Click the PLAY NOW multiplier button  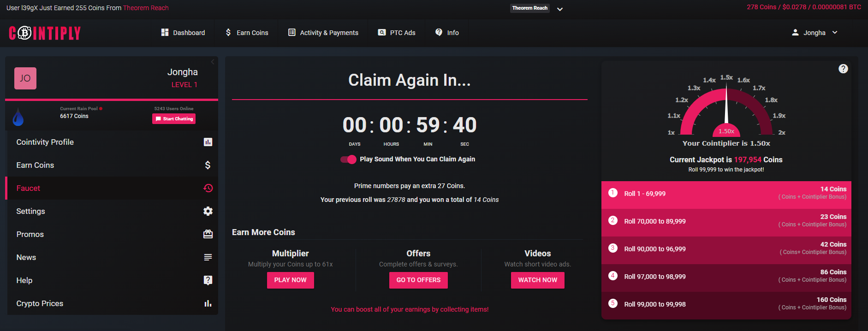point(291,280)
